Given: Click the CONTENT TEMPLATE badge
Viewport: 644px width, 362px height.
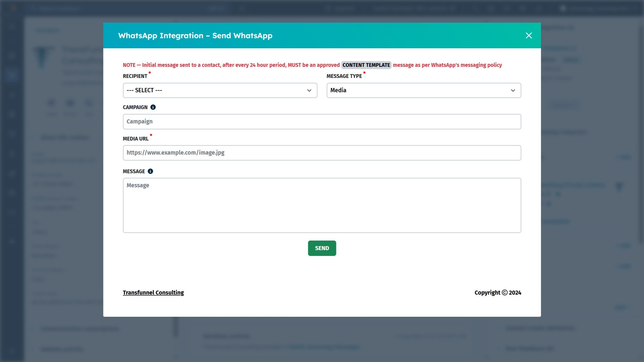Looking at the screenshot, I should click(x=366, y=65).
